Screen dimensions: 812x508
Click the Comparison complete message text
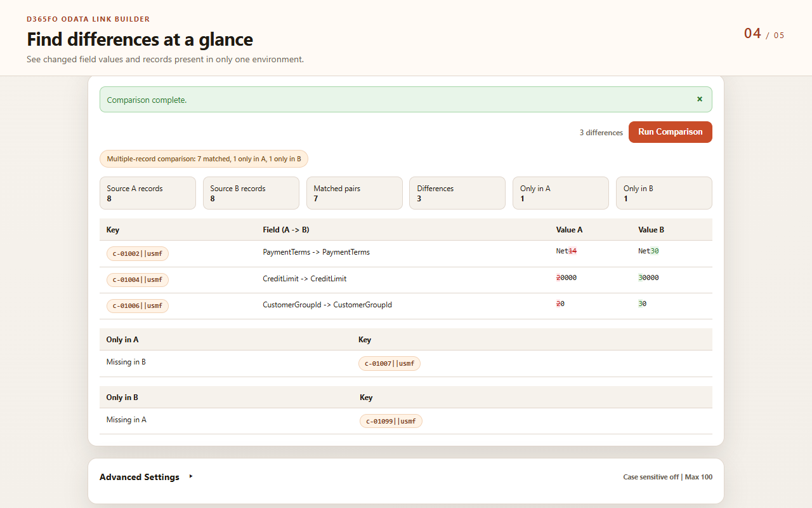click(x=147, y=100)
